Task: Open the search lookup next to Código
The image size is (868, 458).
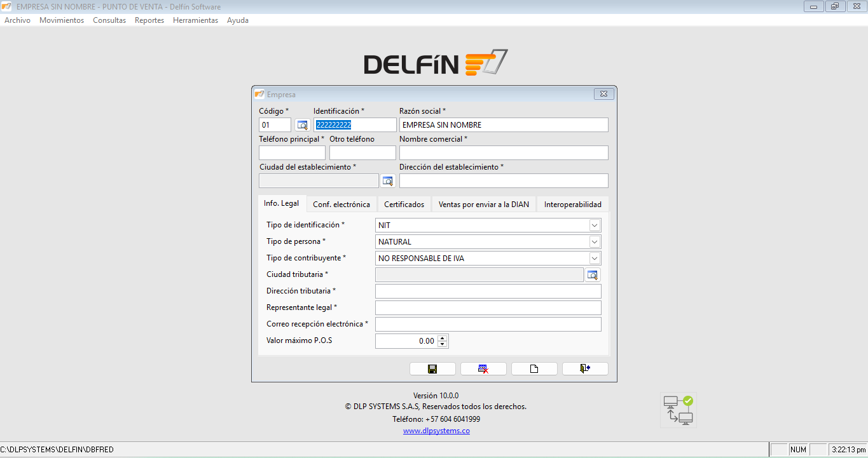Action: click(x=302, y=125)
